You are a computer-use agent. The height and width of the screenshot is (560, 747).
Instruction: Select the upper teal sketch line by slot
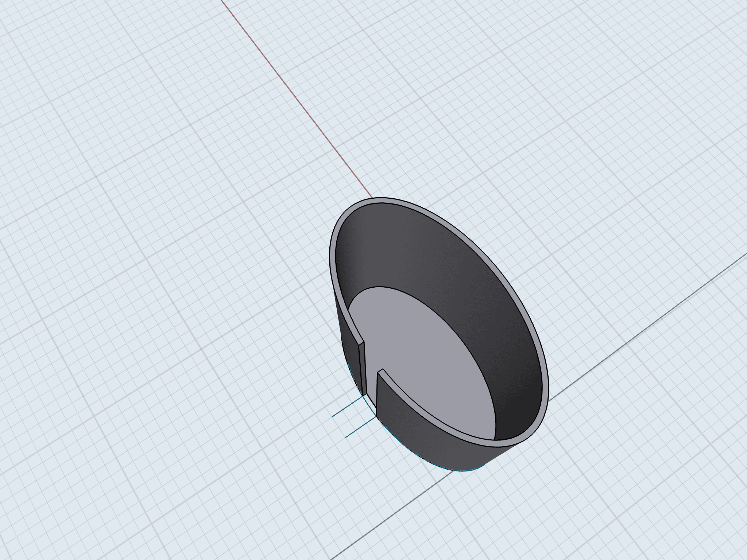(348, 407)
